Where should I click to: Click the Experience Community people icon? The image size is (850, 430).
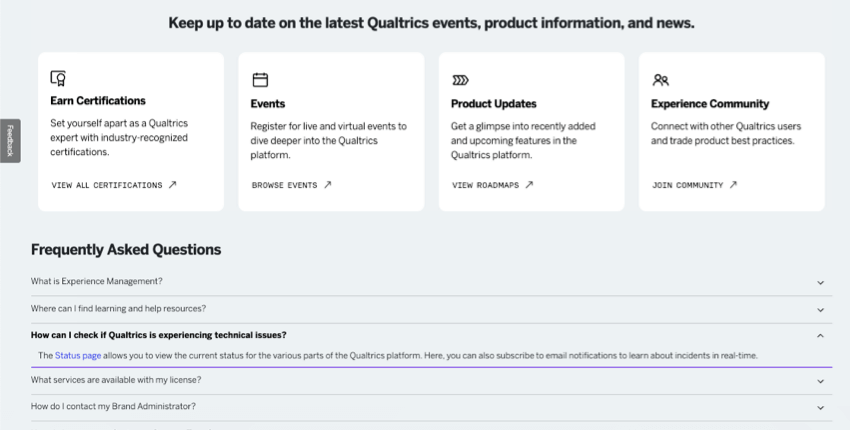tap(660, 79)
